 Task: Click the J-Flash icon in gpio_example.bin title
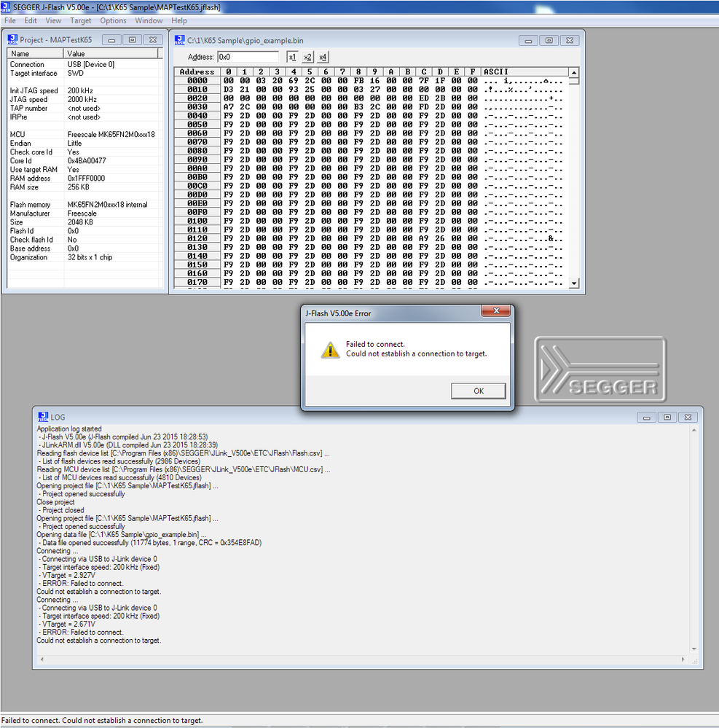tap(180, 40)
